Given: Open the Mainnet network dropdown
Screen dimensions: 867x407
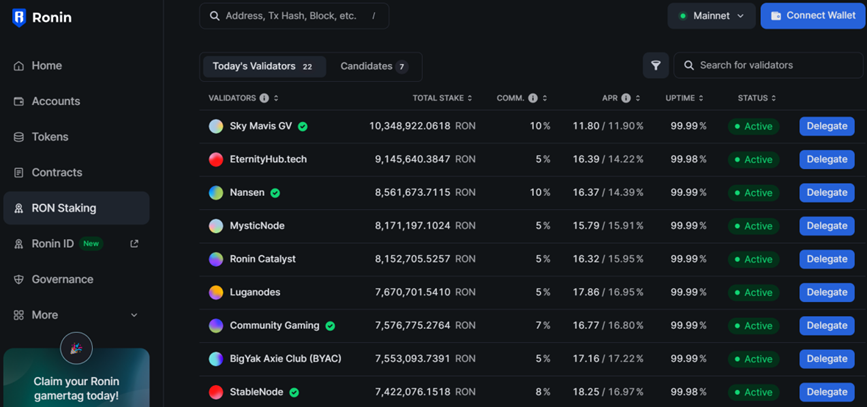Looking at the screenshot, I should (x=711, y=16).
